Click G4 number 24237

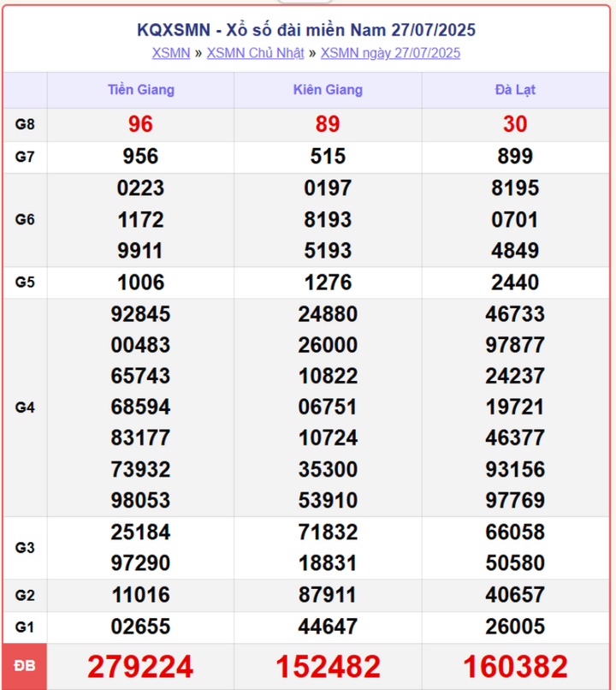click(515, 376)
